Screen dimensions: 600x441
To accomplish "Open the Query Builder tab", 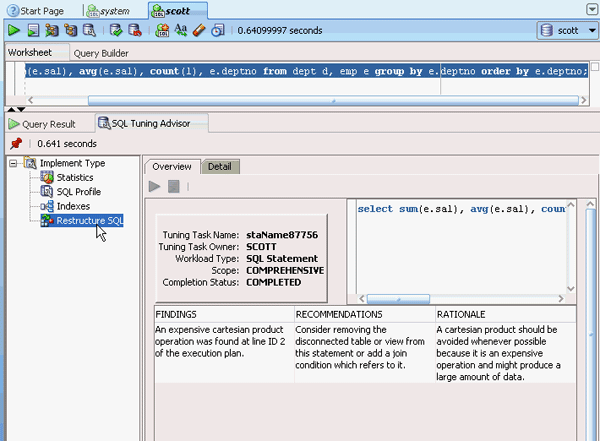I will click(x=100, y=52).
